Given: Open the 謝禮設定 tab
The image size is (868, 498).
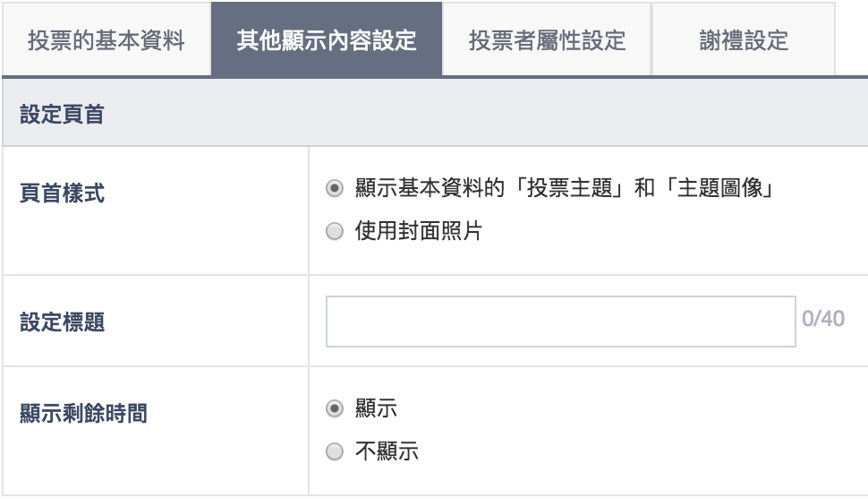Looking at the screenshot, I should [x=744, y=41].
